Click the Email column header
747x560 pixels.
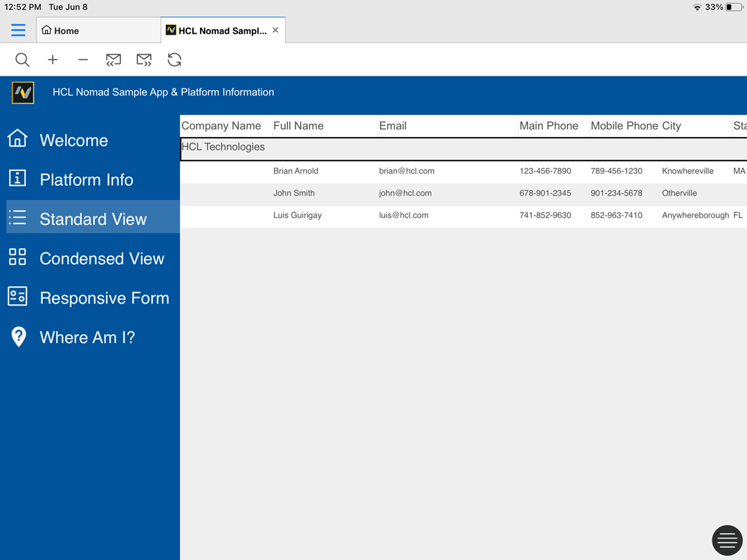tap(393, 126)
